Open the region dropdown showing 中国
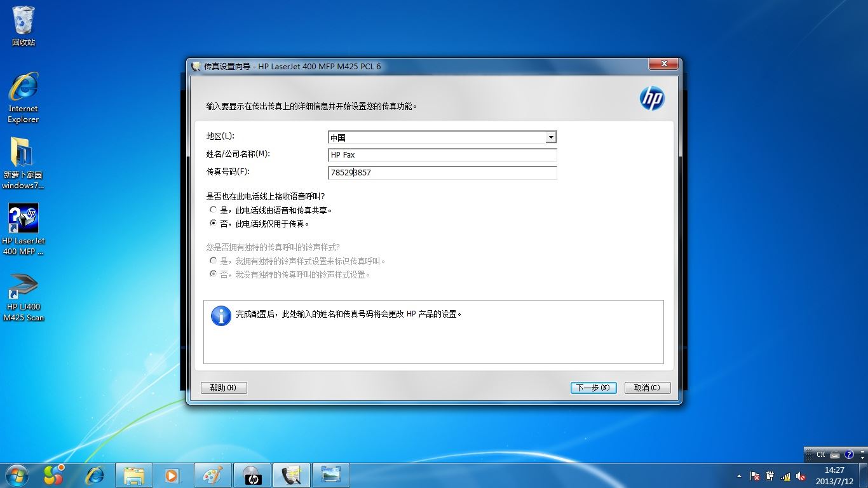 442,137
